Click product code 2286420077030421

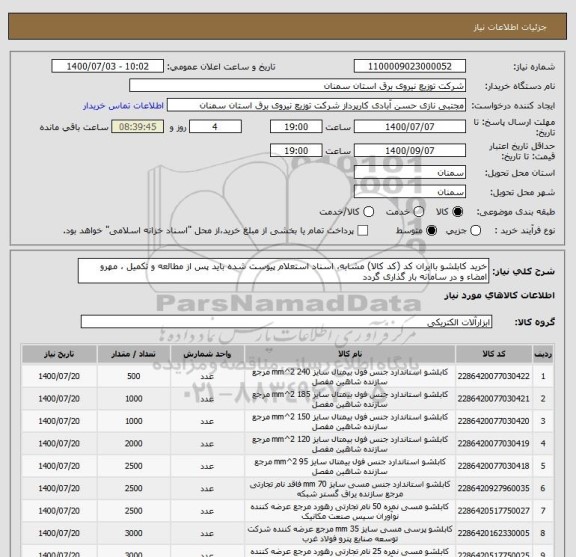pyautogui.click(x=493, y=399)
